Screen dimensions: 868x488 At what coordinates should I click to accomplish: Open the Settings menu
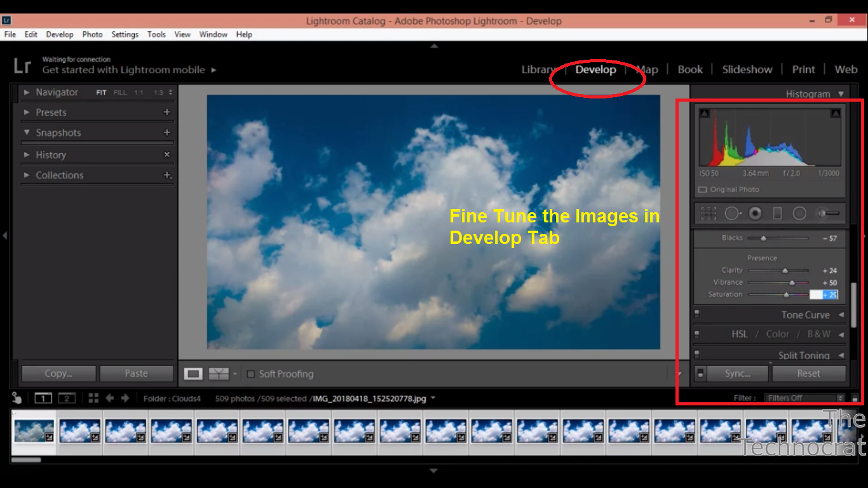point(125,34)
